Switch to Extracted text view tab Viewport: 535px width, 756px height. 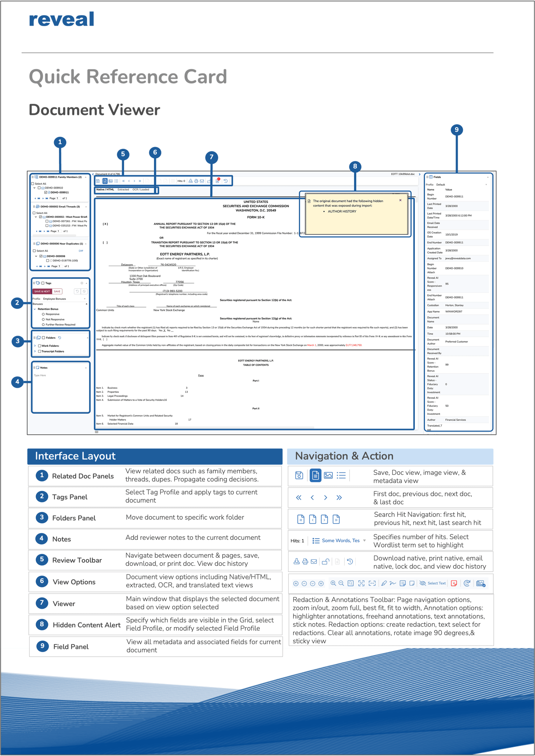click(x=123, y=189)
